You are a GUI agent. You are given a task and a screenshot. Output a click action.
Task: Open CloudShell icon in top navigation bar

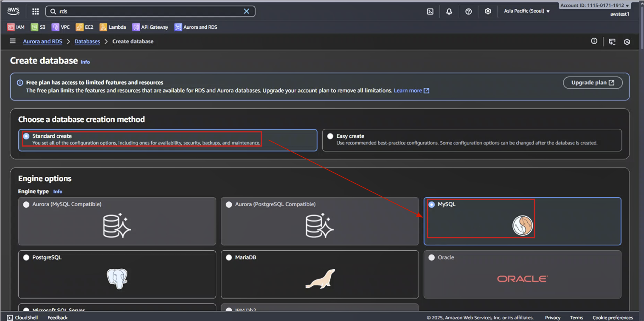click(430, 11)
